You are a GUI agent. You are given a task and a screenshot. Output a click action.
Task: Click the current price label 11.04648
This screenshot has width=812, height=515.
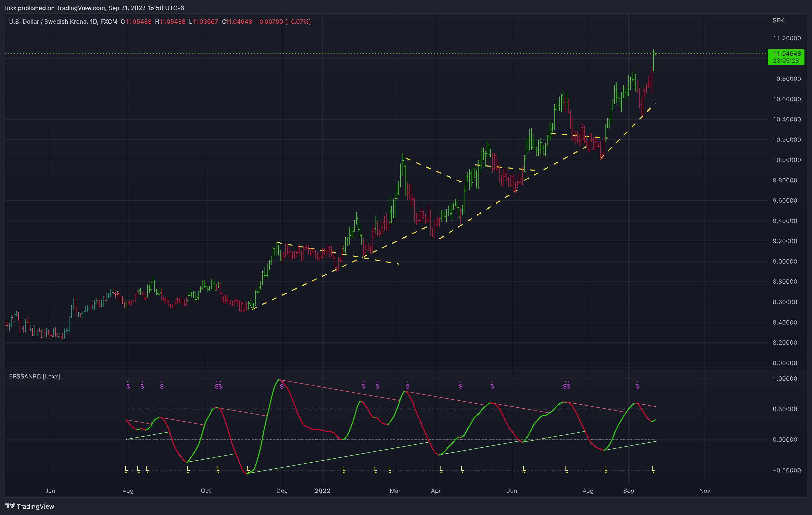tap(787, 54)
